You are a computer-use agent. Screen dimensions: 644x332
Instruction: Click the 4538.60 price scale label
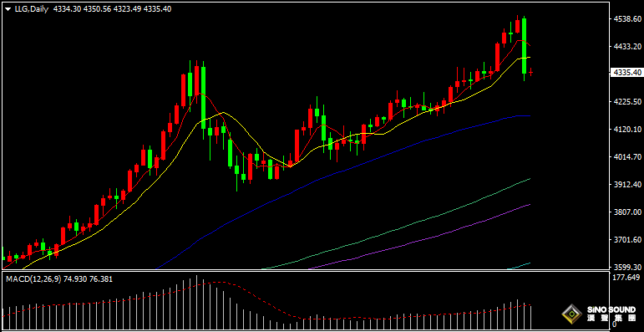(626, 19)
